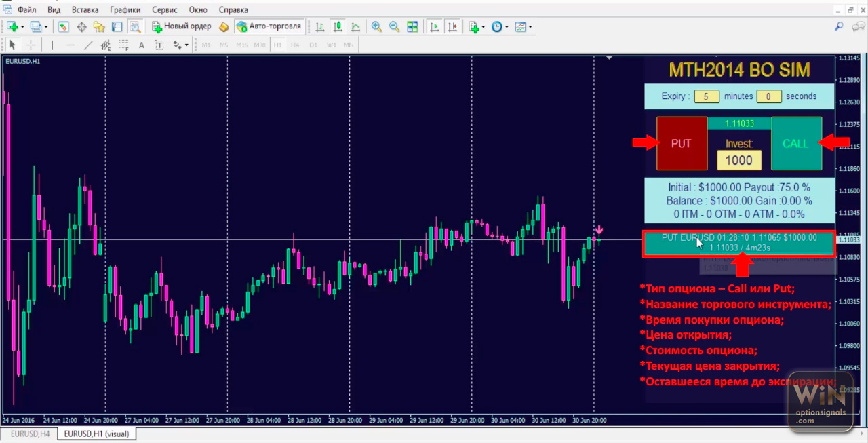Click the Invest amount field showing 1000
The image size is (868, 443).
click(738, 160)
